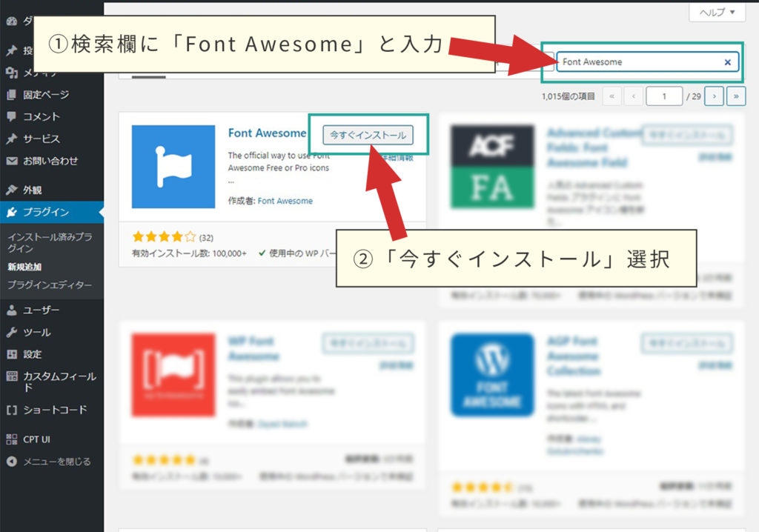Expand the ヘルプ help dropdown
Screen dimensions: 759x532
[717, 12]
